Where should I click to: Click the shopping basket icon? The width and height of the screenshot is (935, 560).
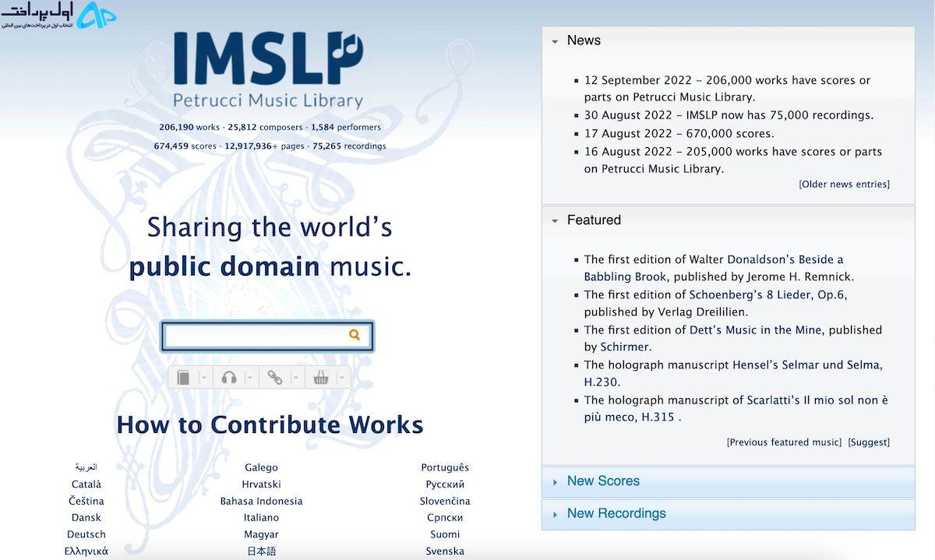pyautogui.click(x=321, y=378)
